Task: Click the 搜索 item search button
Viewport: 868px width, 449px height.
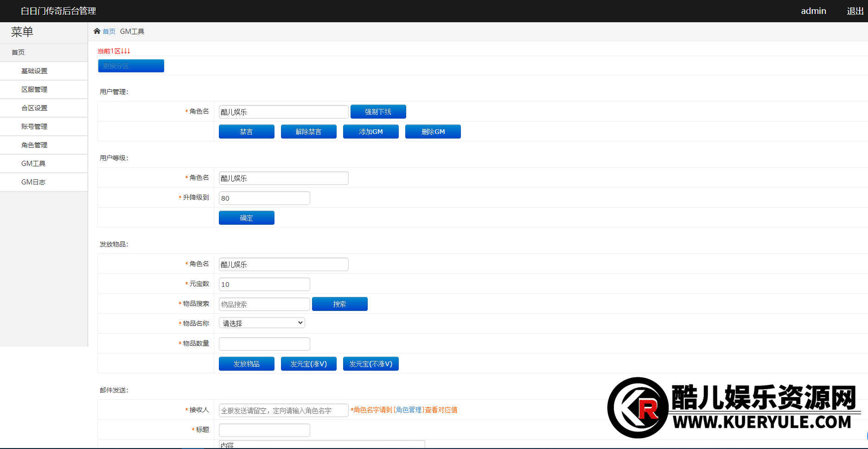Action: click(339, 304)
